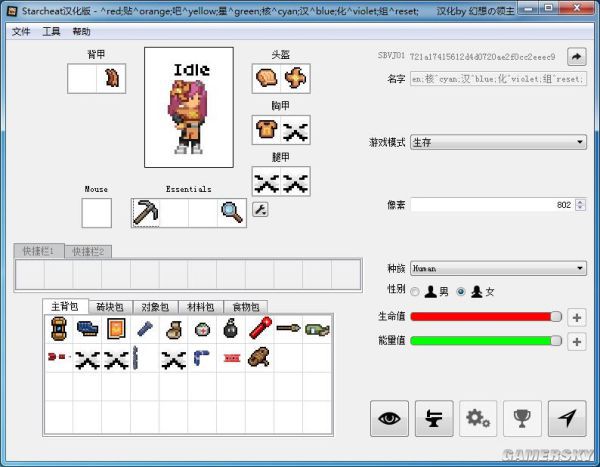Click the wrench button beside Essentials
This screenshot has height=467, width=600.
260,209
